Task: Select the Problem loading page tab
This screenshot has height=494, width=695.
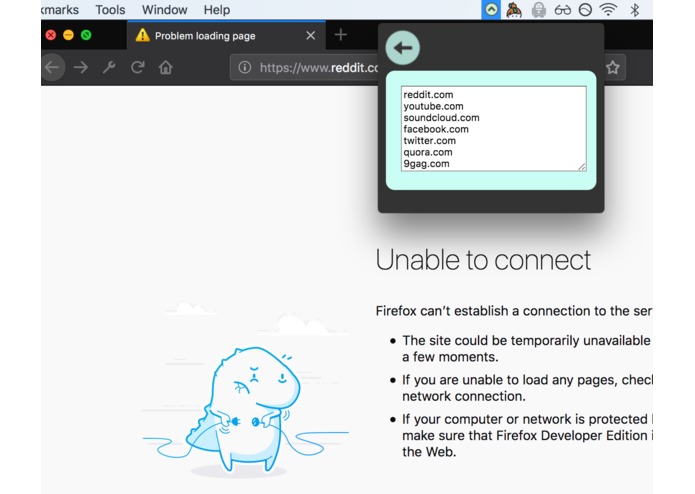Action: click(226, 35)
